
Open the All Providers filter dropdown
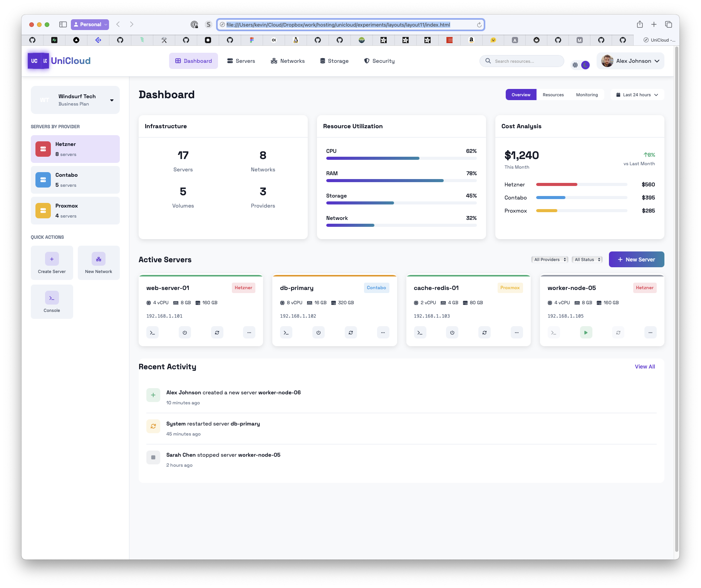pyautogui.click(x=550, y=260)
